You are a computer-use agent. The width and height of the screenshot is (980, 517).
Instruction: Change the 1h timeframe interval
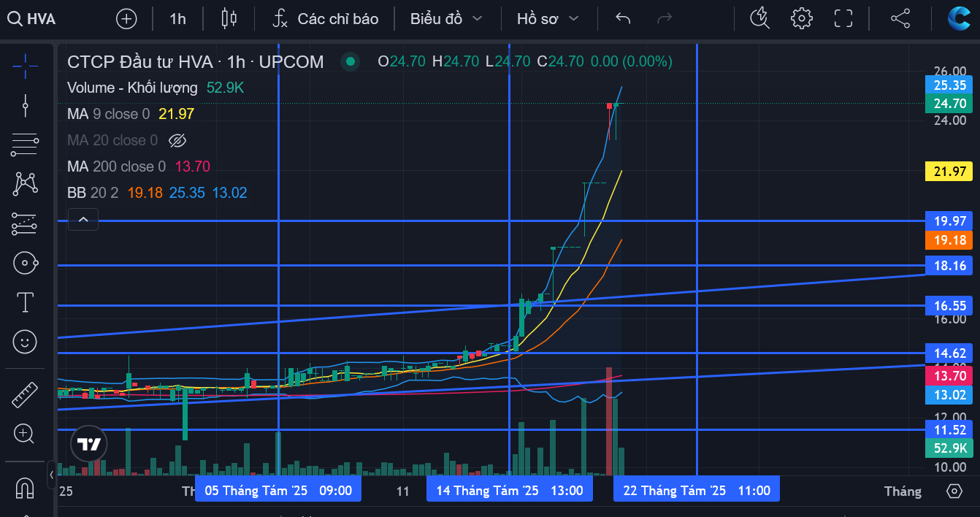click(177, 19)
